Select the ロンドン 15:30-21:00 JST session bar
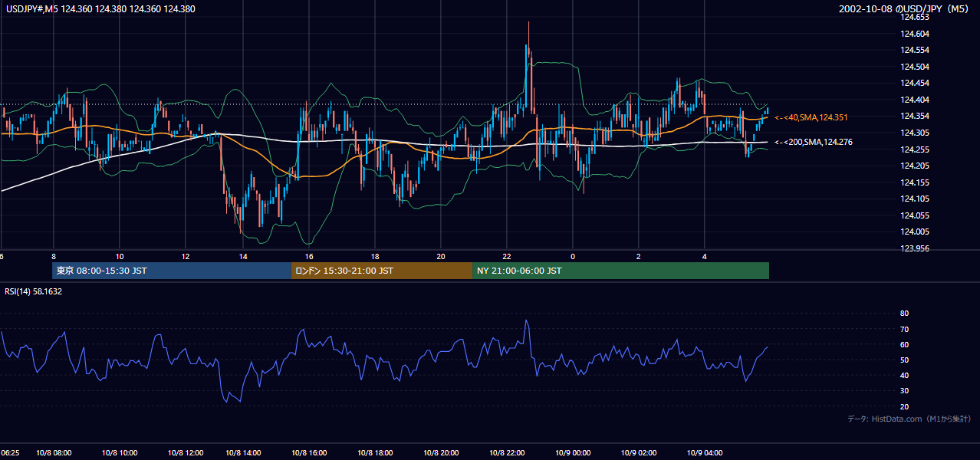 click(x=382, y=271)
